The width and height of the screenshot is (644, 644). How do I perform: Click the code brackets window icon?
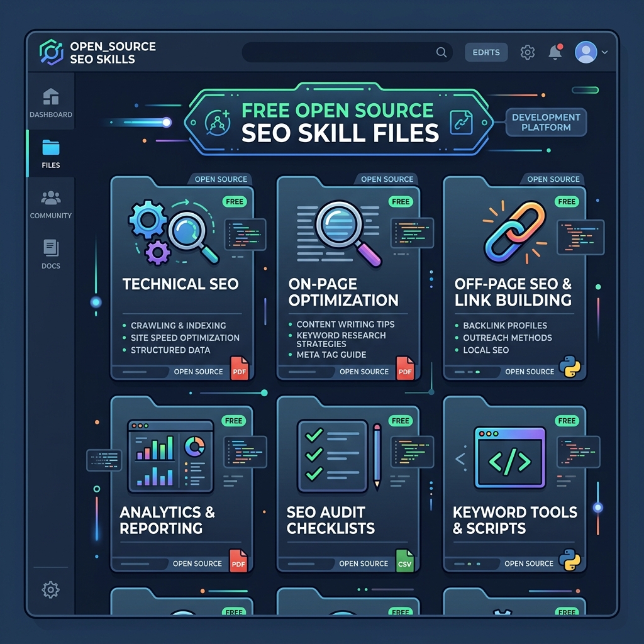pyautogui.click(x=509, y=458)
